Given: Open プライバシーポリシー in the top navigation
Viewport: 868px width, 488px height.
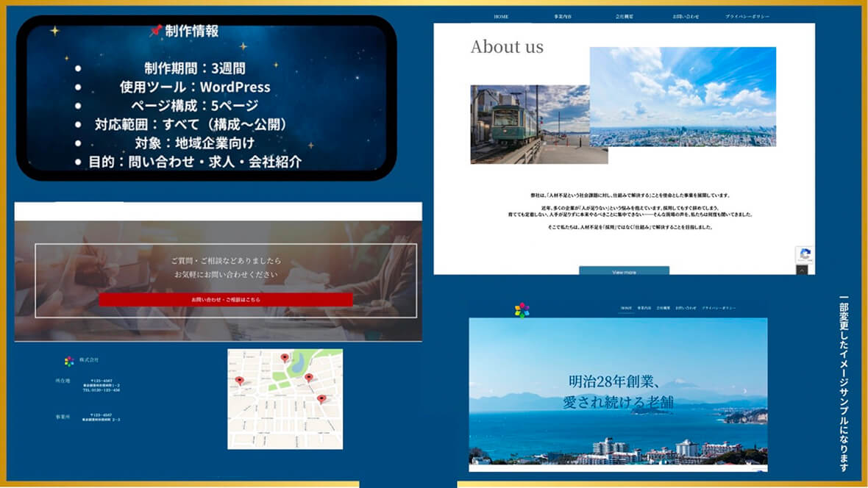Looking at the screenshot, I should pos(747,16).
